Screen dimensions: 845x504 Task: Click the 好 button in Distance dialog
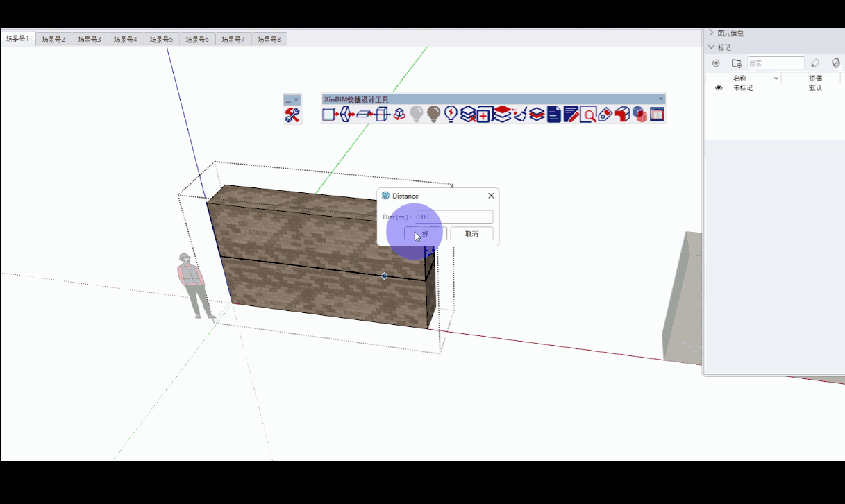click(425, 234)
